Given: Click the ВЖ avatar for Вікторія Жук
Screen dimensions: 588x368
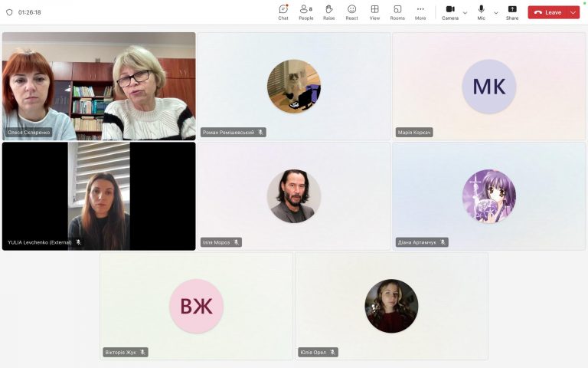Looking at the screenshot, I should tap(197, 306).
